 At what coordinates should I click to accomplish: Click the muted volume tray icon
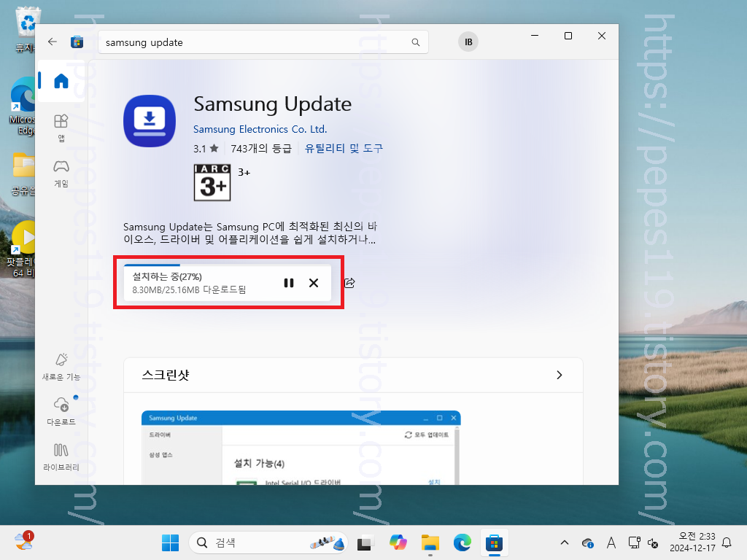coord(653,542)
